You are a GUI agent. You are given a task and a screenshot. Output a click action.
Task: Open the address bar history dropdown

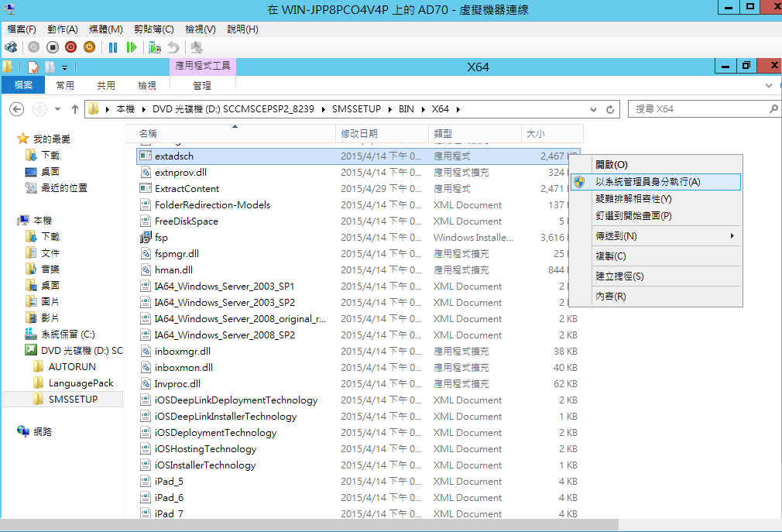pyautogui.click(x=593, y=109)
